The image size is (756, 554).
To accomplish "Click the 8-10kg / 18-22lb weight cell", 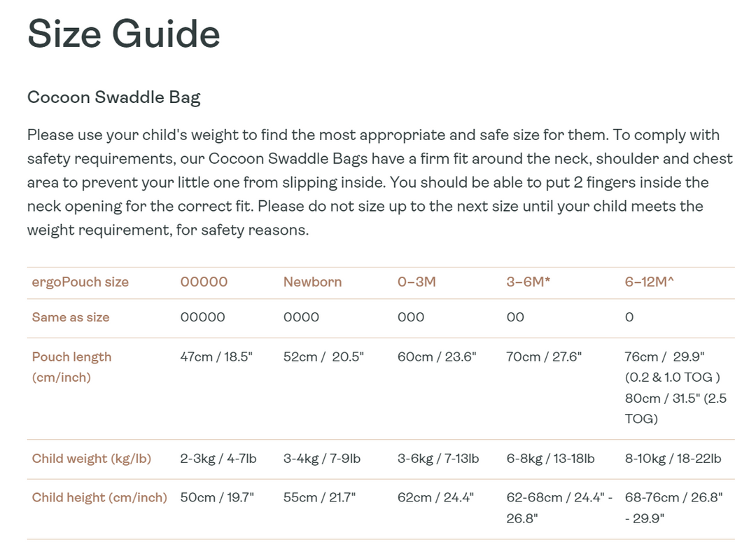I will [x=673, y=459].
